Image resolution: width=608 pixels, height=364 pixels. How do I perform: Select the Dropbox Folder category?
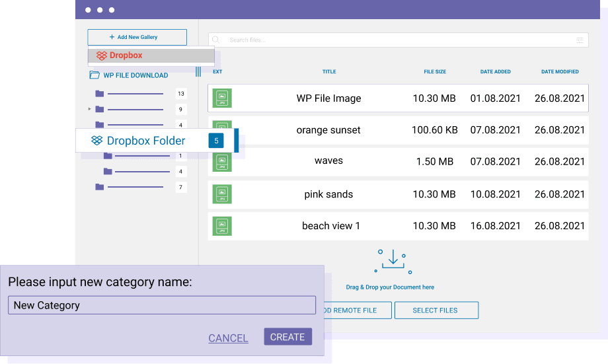(x=145, y=141)
